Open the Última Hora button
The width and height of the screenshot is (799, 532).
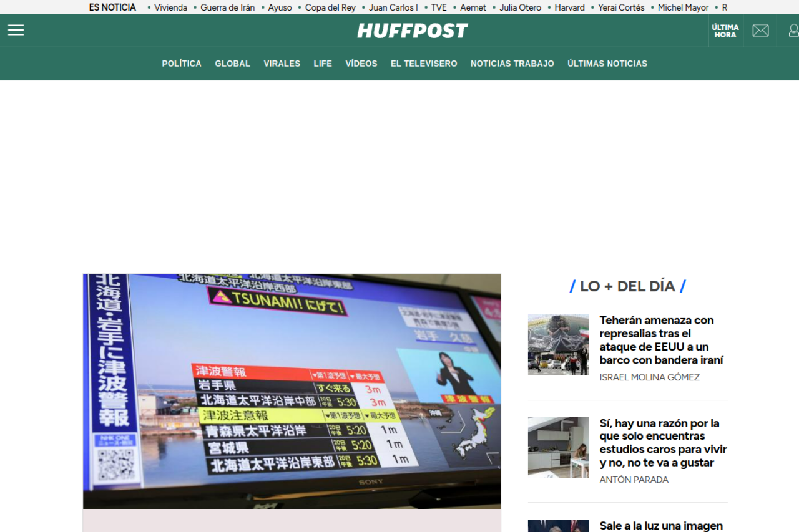[x=725, y=31]
